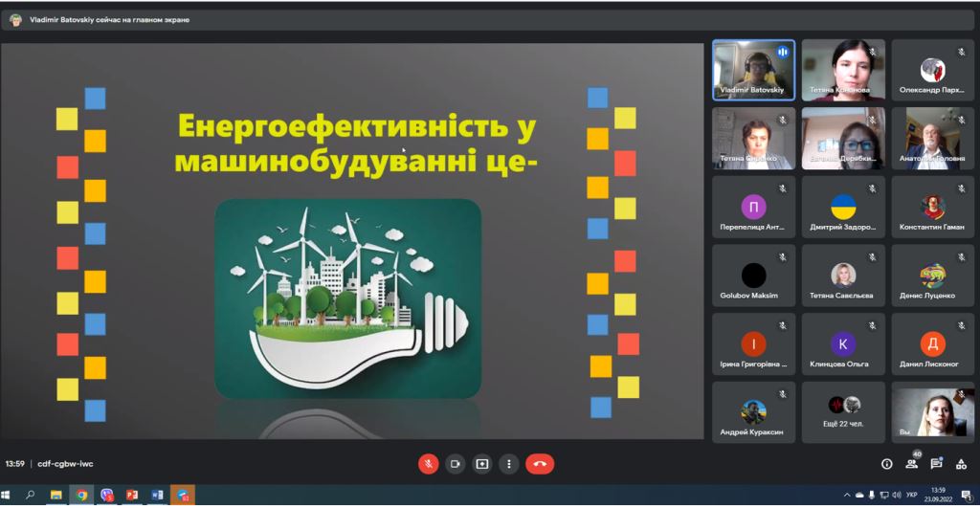Viewport: 980px width, 508px height.
Task: Open the three-dot more options menu
Action: pyautogui.click(x=509, y=464)
